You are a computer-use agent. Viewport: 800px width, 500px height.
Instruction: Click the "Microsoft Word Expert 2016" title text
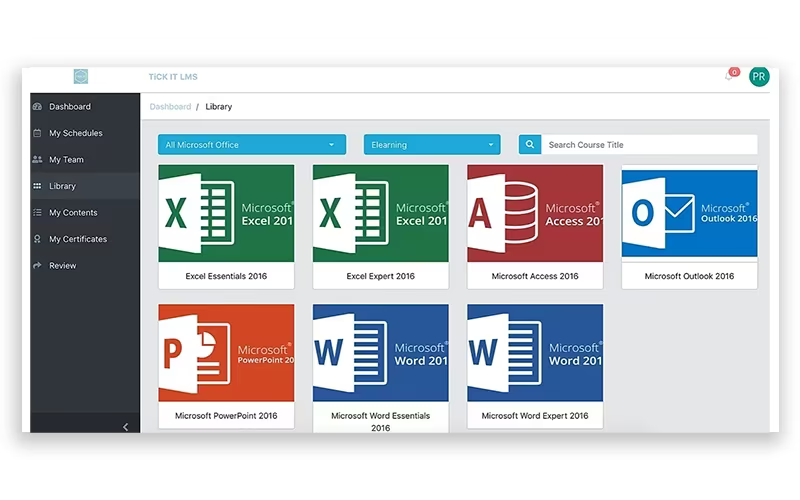[x=535, y=416]
